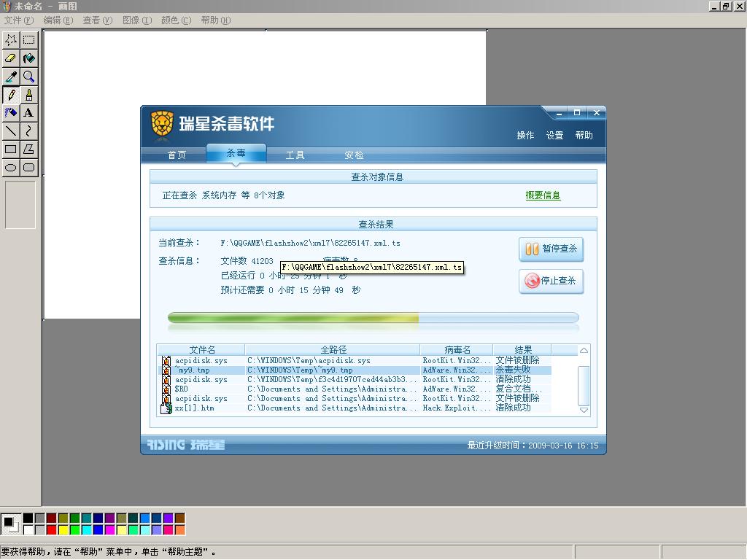Image resolution: width=747 pixels, height=560 pixels.
Task: Select the Magnifier tool in Paint
Action: [x=28, y=76]
